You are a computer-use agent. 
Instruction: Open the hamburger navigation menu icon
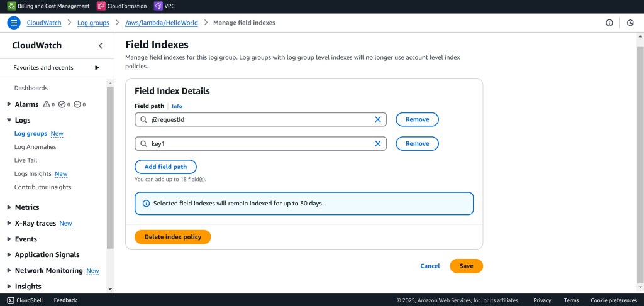[x=14, y=23]
